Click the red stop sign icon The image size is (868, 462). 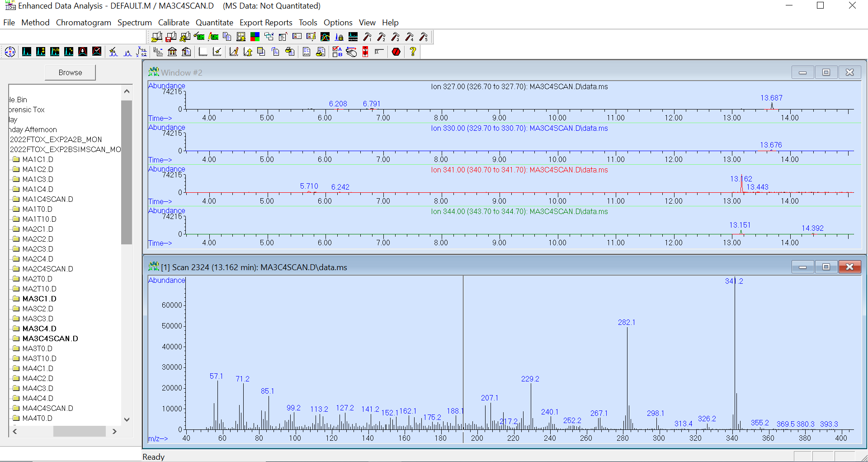396,52
